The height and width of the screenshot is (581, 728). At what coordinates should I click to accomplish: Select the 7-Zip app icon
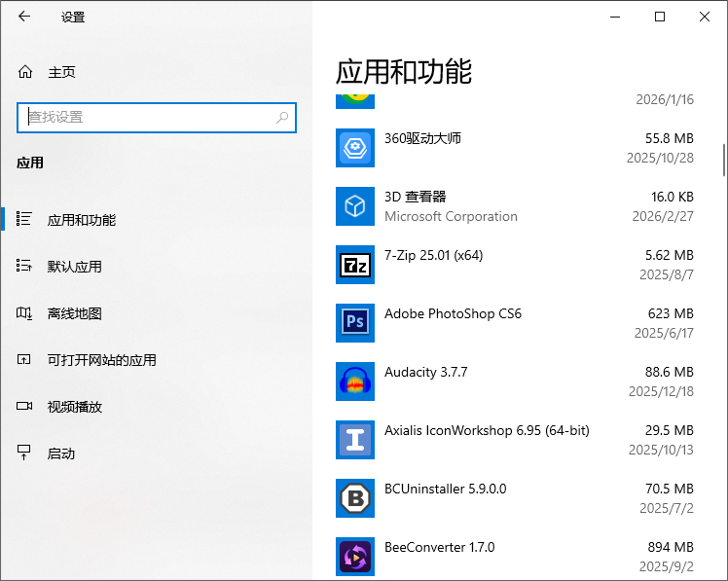[355, 265]
